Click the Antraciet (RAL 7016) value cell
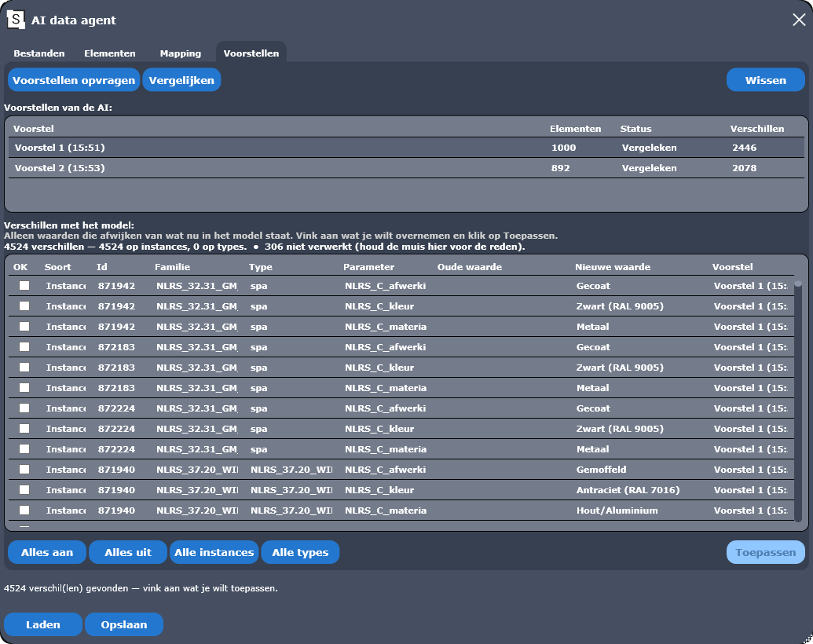The image size is (813, 644). 628,490
